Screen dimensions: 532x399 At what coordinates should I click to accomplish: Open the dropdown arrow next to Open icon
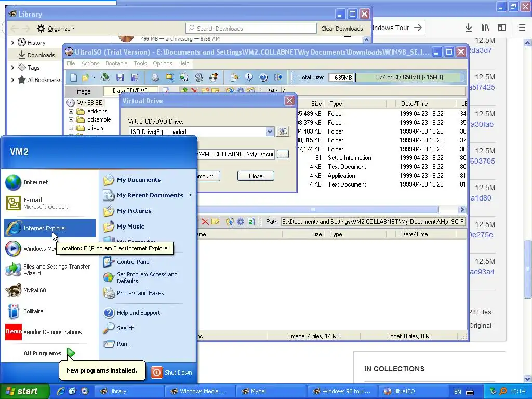point(94,77)
